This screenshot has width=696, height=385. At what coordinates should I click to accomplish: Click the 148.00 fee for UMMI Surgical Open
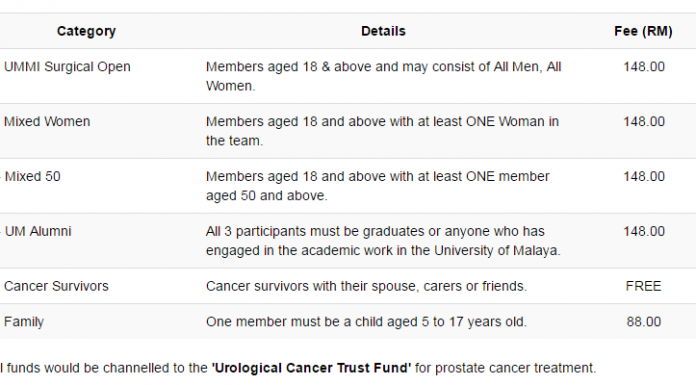(644, 67)
